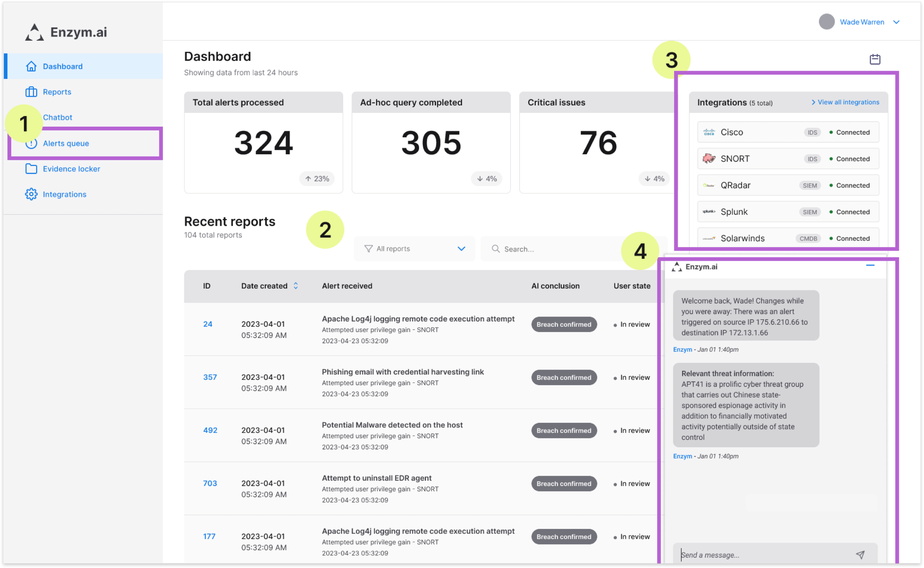Go to Chatbot in the sidebar
This screenshot has height=568, width=924.
(x=57, y=117)
